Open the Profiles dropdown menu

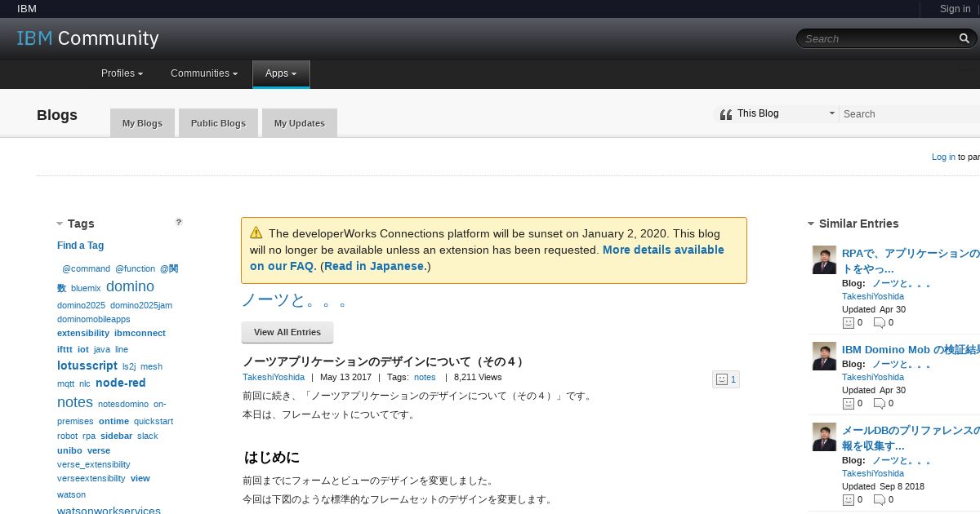[x=122, y=73]
